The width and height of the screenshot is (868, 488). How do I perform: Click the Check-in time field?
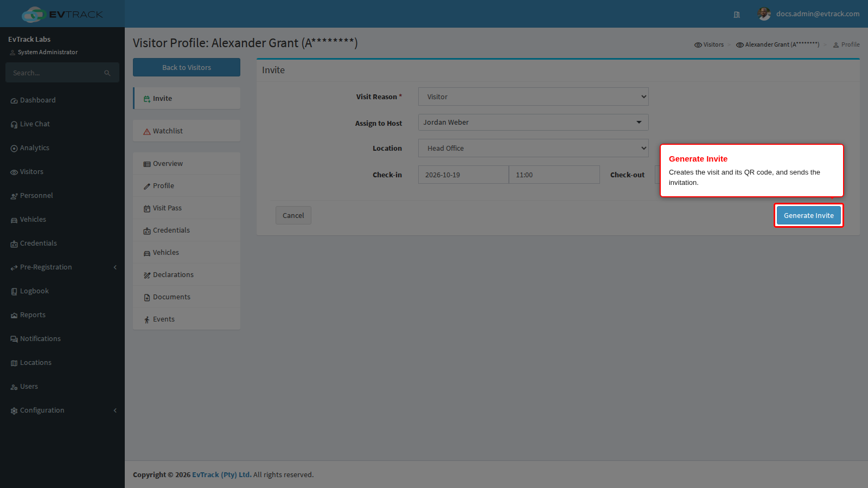[x=554, y=175]
